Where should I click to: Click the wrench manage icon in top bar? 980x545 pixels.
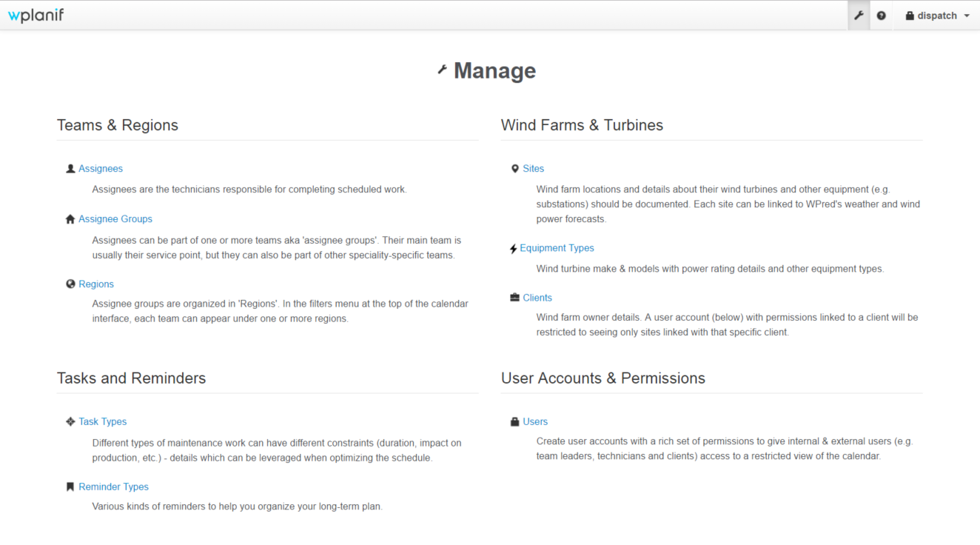(x=859, y=16)
